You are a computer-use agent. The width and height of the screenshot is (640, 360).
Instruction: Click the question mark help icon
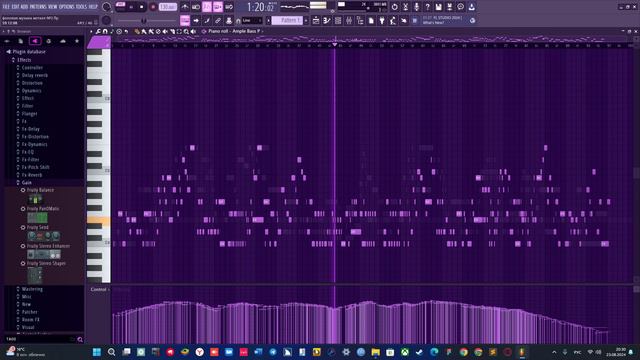coord(427,7)
